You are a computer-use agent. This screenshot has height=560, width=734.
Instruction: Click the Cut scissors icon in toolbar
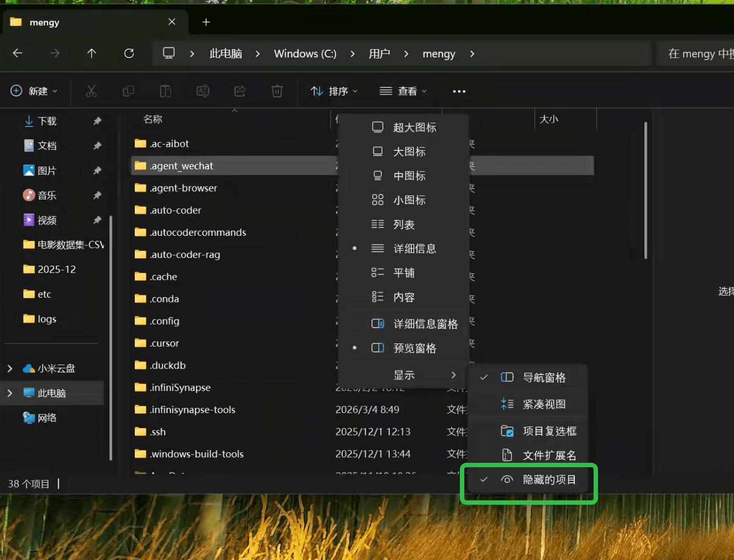(x=91, y=91)
